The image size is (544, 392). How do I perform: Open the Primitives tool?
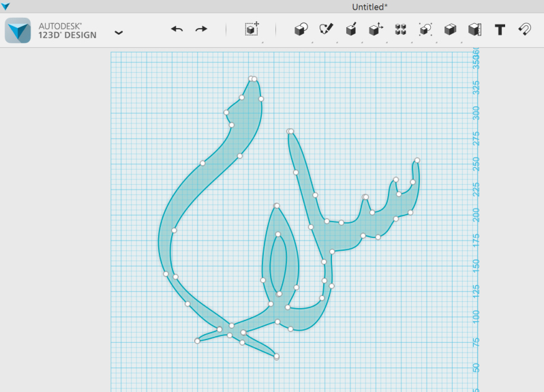(x=301, y=29)
